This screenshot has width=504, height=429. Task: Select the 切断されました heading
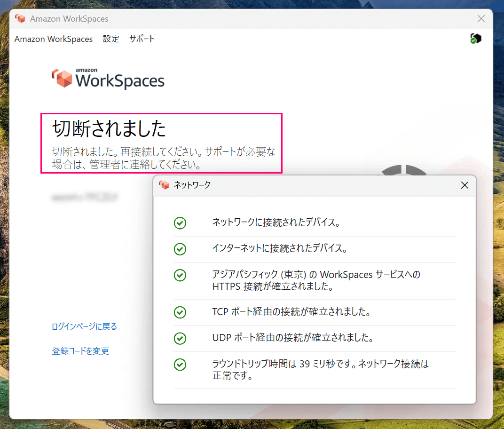[109, 128]
